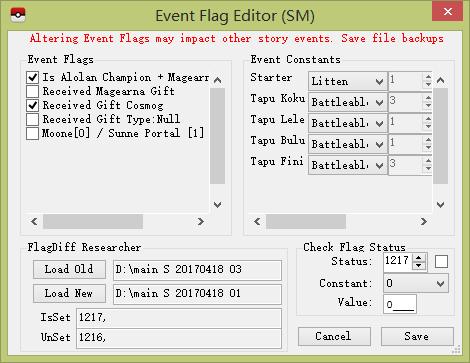This screenshot has height=363, width=470.
Task: Decrease the Tapu Bulu numeric value
Action: click(x=428, y=148)
